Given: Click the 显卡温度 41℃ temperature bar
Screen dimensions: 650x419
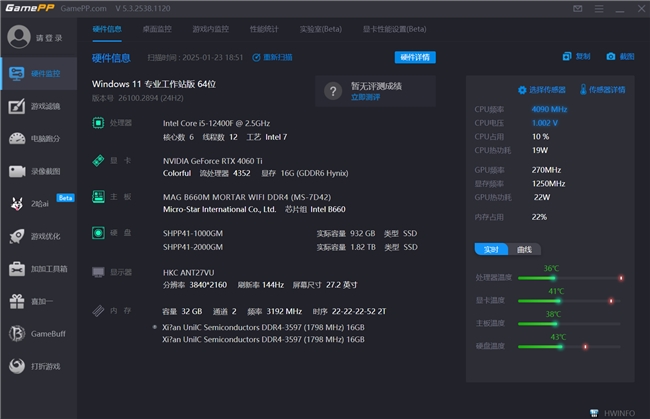Looking at the screenshot, I should [570, 301].
